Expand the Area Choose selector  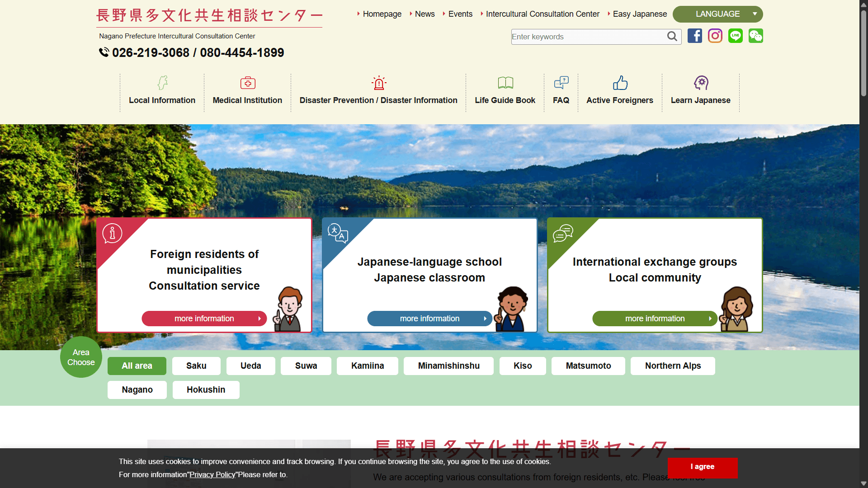click(x=80, y=357)
